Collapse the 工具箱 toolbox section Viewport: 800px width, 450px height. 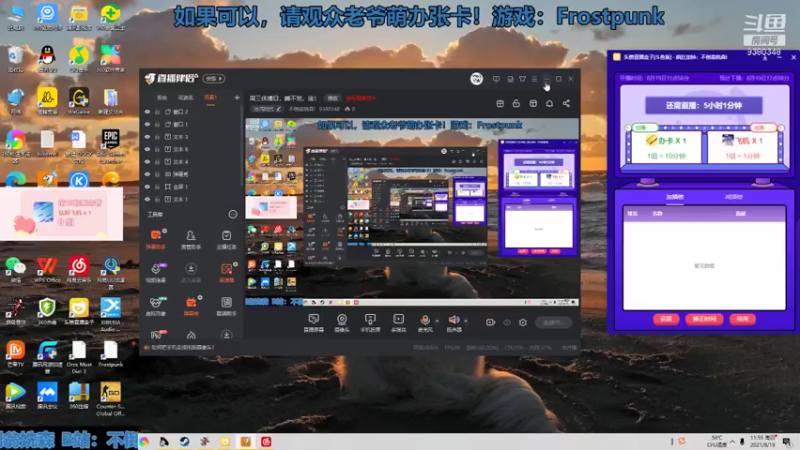point(233,214)
